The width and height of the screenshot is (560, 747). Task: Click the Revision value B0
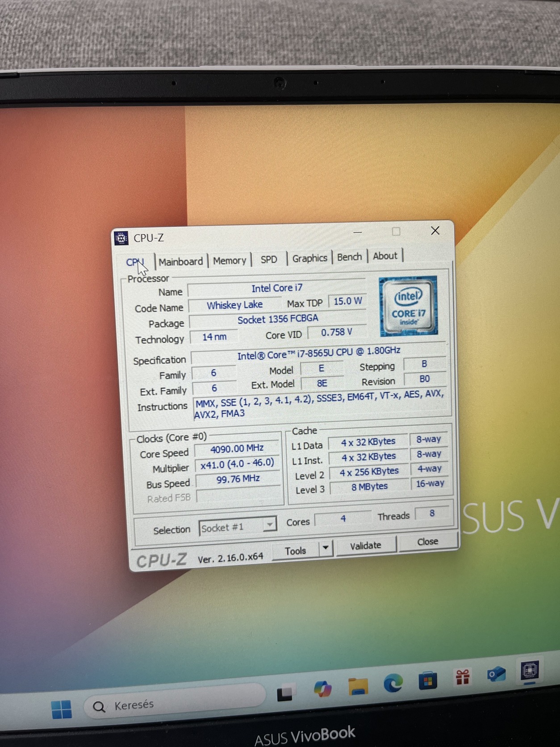(425, 379)
